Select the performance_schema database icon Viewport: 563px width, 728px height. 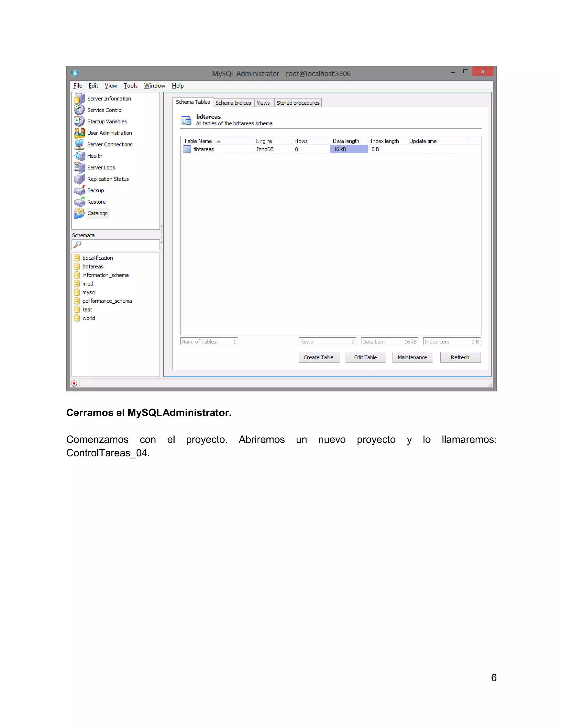pyautogui.click(x=77, y=301)
